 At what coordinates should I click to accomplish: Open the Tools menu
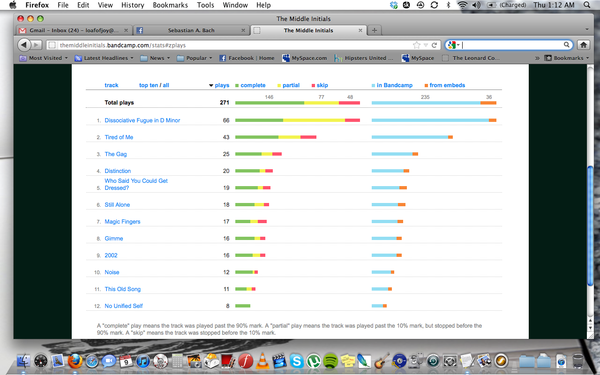pyautogui.click(x=205, y=5)
